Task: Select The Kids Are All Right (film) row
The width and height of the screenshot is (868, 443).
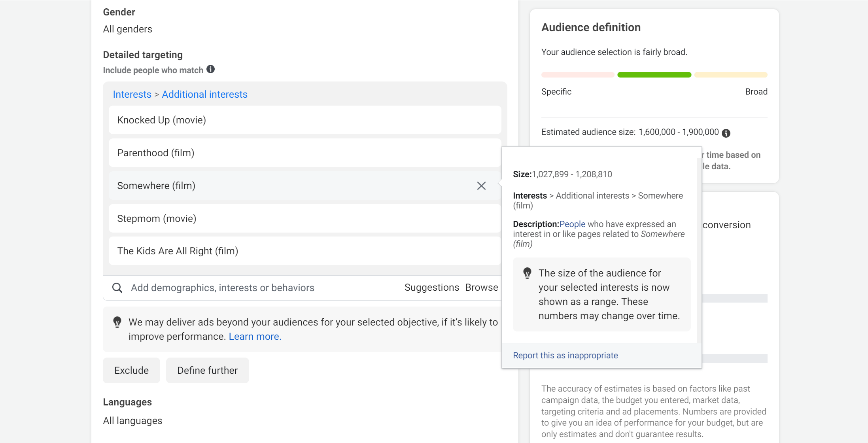Action: coord(305,251)
